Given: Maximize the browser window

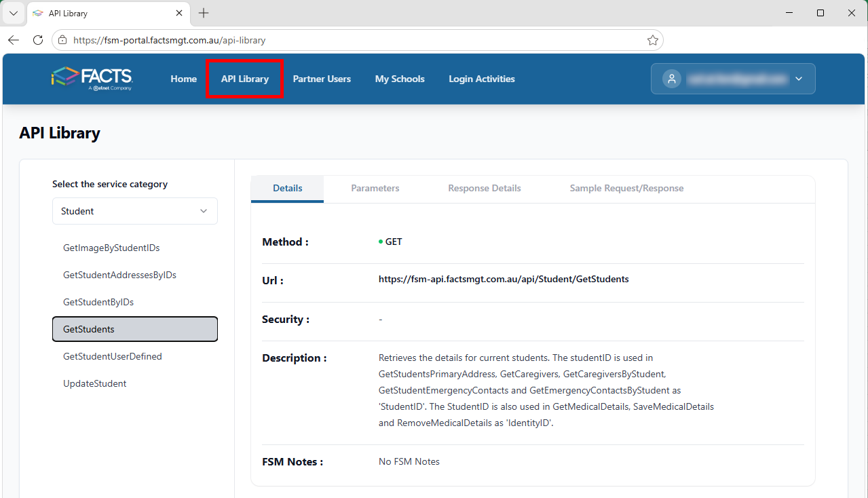Looking at the screenshot, I should (820, 13).
